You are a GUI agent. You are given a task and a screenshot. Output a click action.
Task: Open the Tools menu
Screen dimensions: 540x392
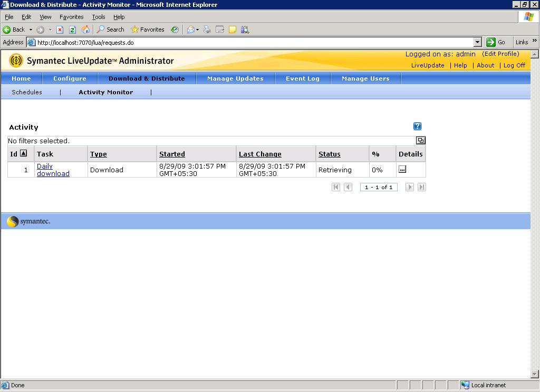pyautogui.click(x=99, y=17)
